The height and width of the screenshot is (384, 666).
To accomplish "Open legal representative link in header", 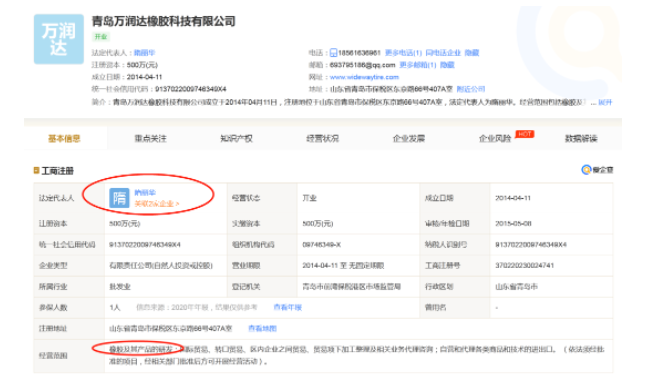I will tap(144, 53).
